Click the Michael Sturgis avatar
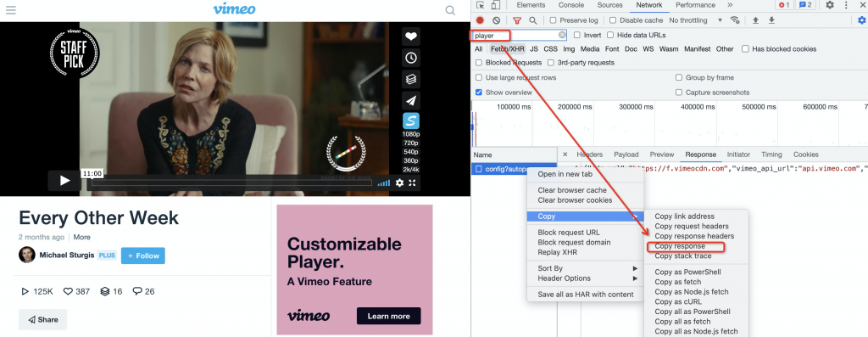Screen dimensions: 868x337 tap(26, 255)
